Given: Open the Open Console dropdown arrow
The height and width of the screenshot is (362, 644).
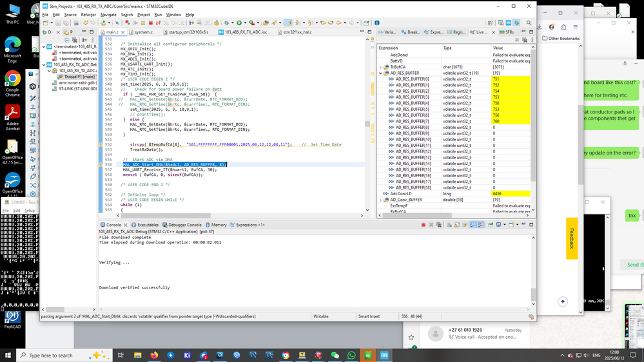Looking at the screenshot, I should coord(518,225).
